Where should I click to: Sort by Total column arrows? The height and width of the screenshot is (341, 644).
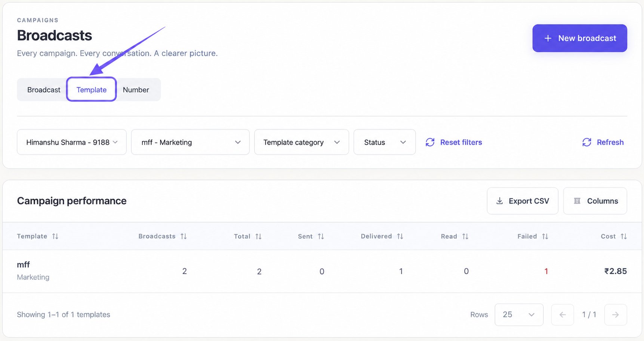258,236
